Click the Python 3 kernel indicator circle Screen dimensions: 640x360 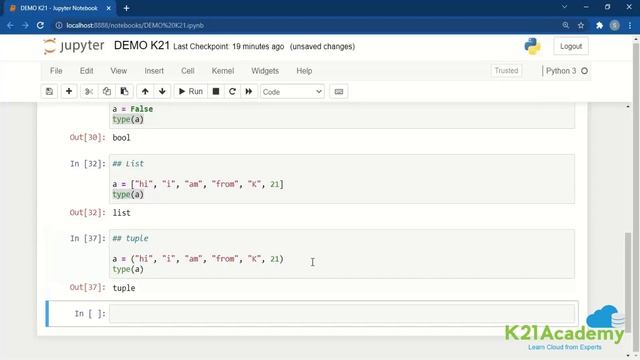584,71
